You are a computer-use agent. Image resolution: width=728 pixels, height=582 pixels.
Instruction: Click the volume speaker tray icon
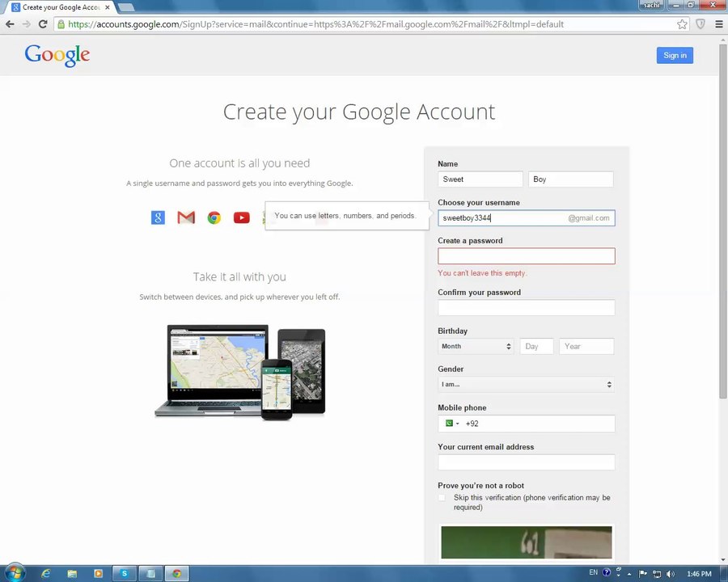tap(670, 574)
